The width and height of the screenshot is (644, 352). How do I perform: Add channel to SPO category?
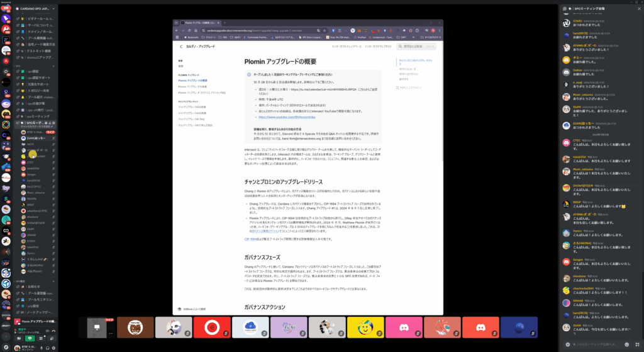(x=53, y=65)
